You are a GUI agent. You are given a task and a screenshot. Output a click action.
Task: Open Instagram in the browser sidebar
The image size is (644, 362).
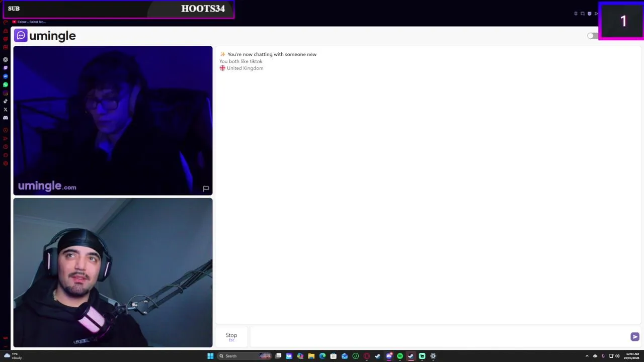point(6,93)
